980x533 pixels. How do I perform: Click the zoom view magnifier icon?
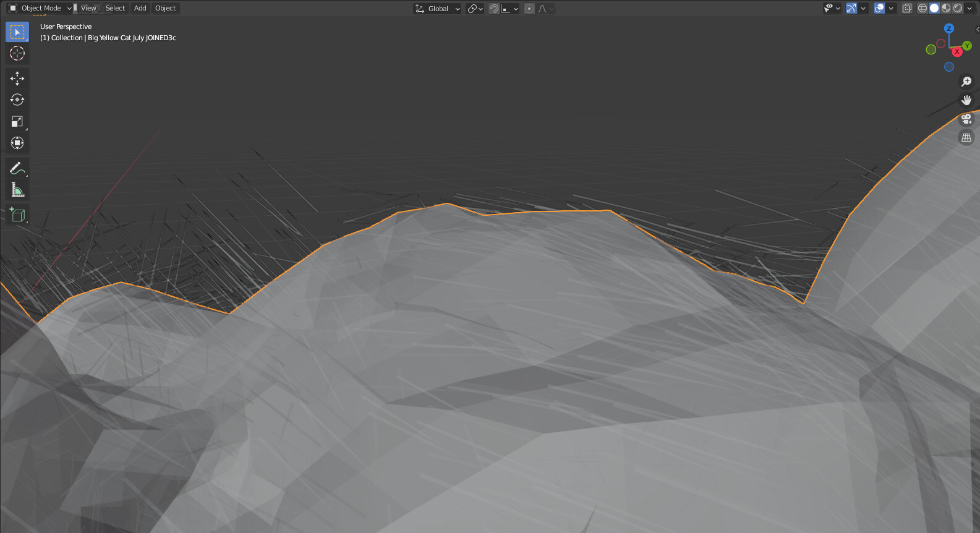click(966, 81)
